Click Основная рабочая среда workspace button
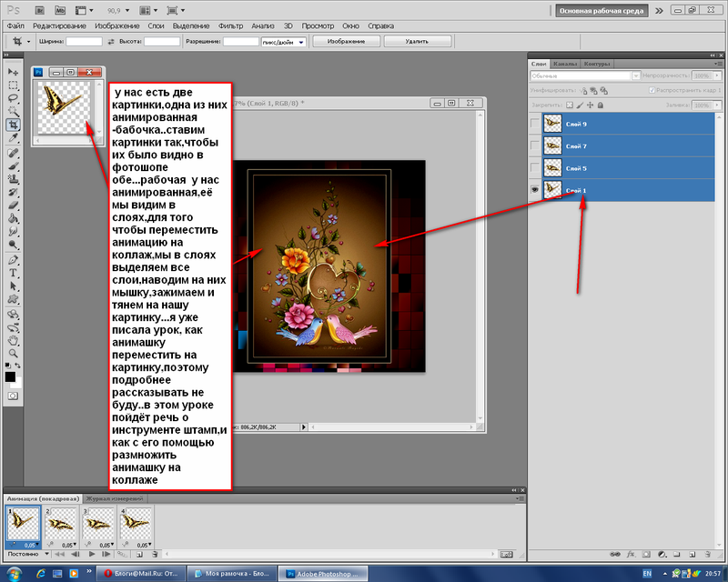 pos(602,11)
